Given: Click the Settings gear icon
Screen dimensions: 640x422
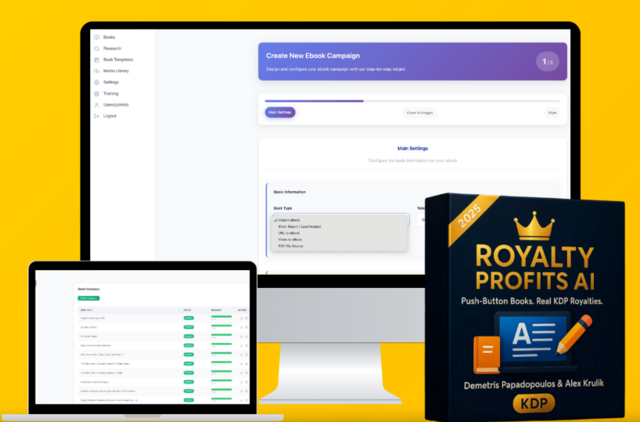Looking at the screenshot, I should 97,82.
